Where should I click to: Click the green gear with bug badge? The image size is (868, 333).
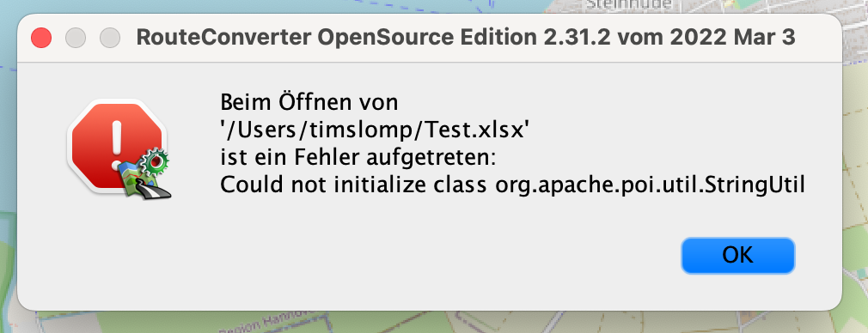click(x=155, y=162)
